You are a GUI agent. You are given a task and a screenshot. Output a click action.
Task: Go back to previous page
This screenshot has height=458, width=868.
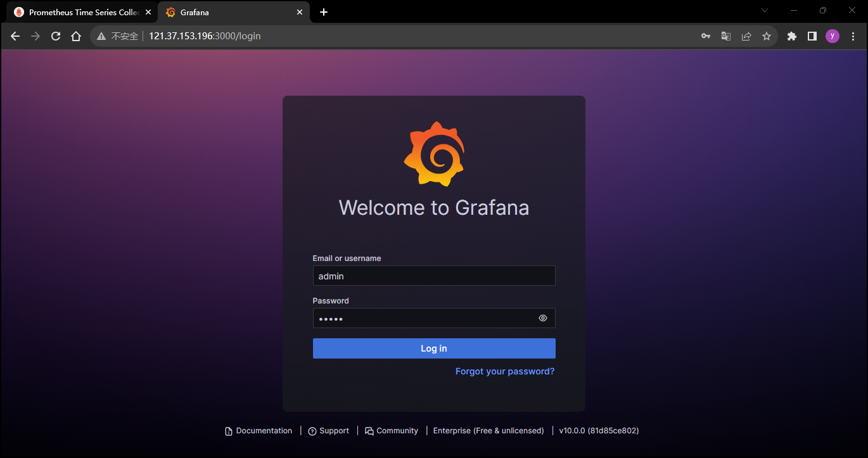[15, 36]
